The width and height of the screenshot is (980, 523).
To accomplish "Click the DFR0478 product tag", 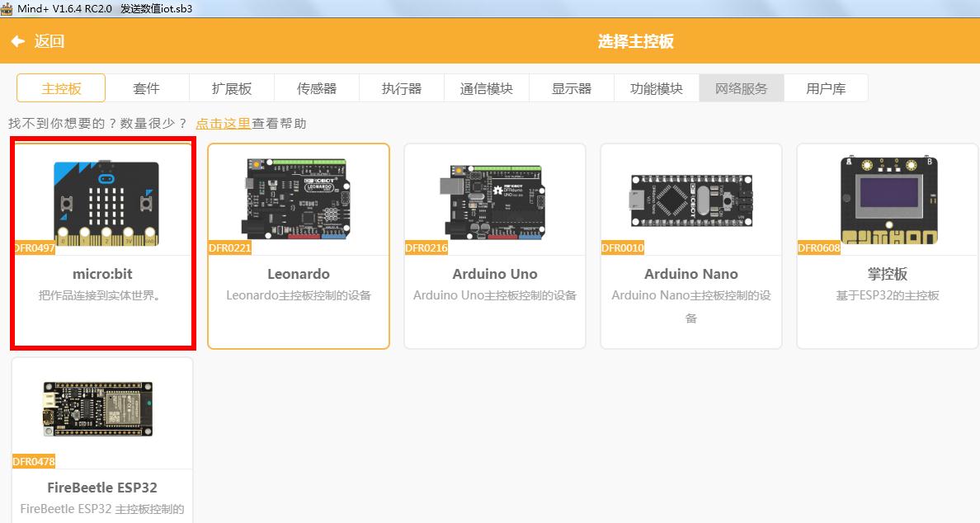I will click(x=34, y=462).
